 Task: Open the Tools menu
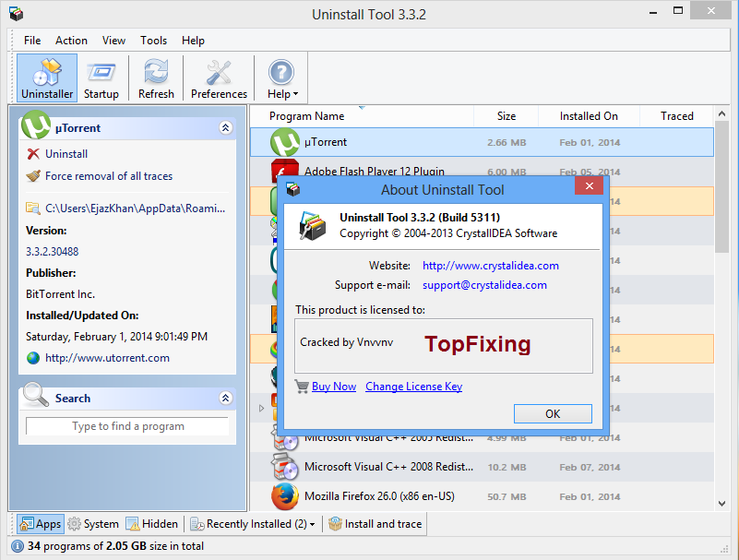[153, 41]
